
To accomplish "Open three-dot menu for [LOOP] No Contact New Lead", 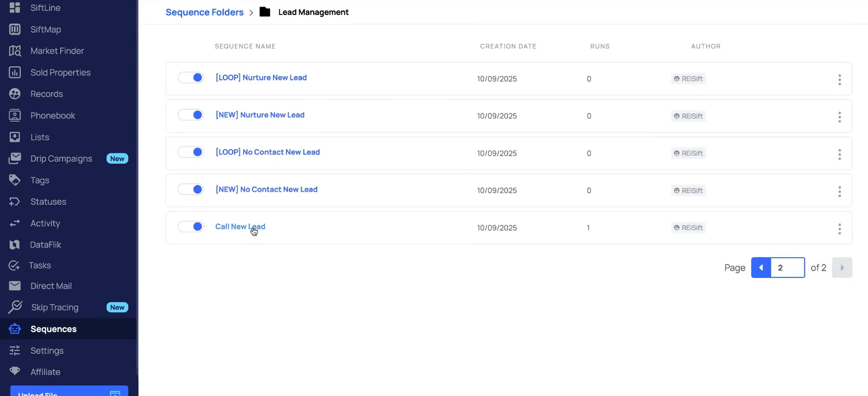I will click(x=840, y=154).
